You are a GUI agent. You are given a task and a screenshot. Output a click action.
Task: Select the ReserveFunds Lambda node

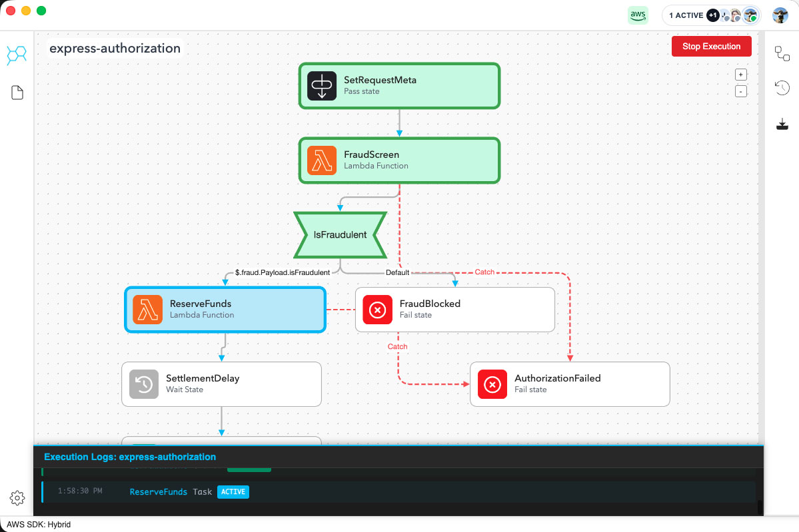(x=225, y=310)
